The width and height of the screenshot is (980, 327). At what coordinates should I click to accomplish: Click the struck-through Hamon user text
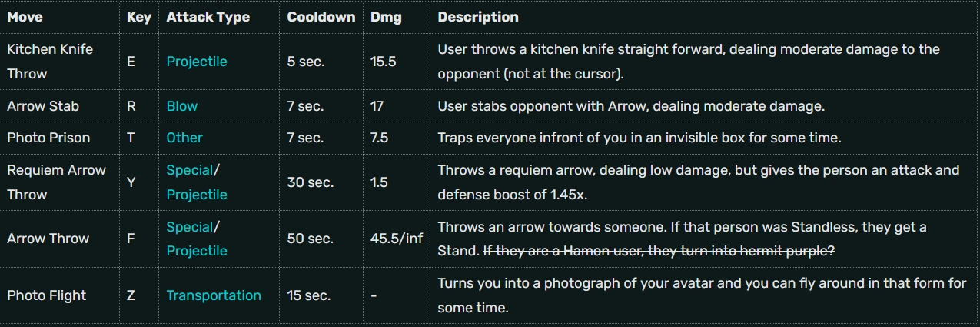click(x=658, y=251)
